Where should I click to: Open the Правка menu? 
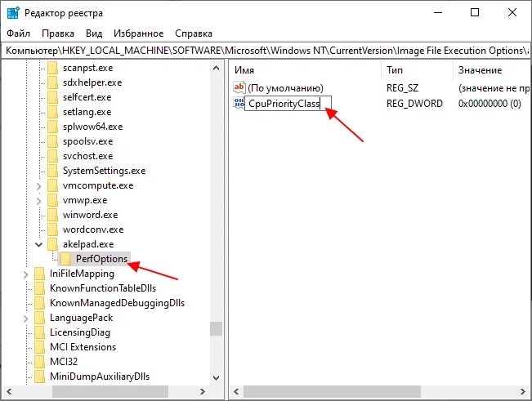pos(58,33)
